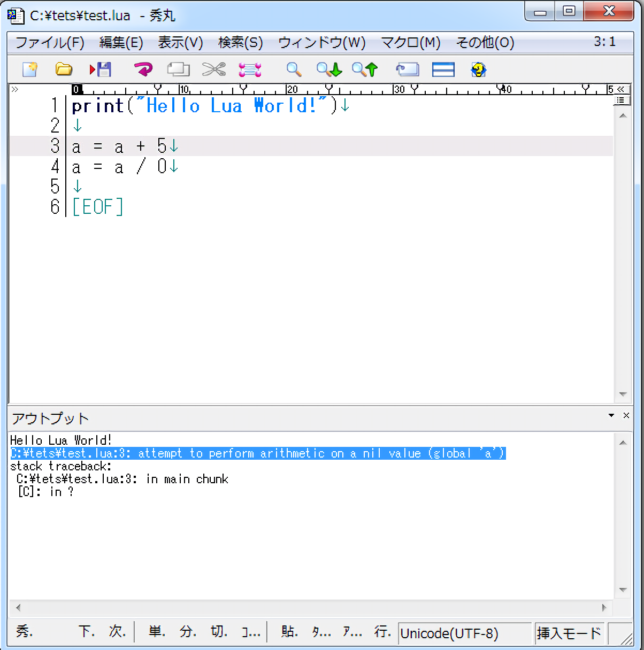This screenshot has height=650, width=644.
Task: Expand the アウトプット panel dropdown arrow
Action: [611, 415]
